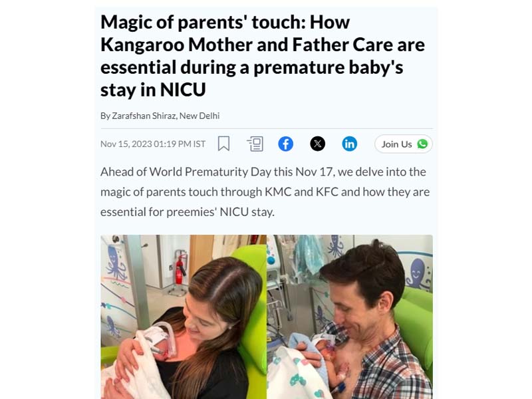Click 'preemies' NICU stay' summary ending

pos(220,212)
